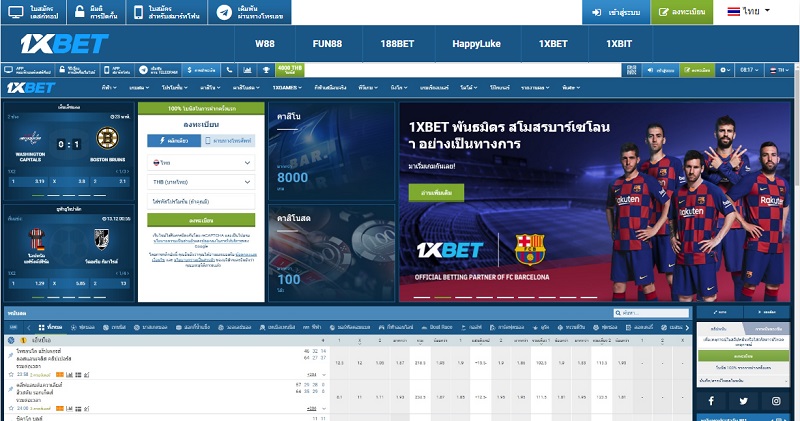The height and width of the screenshot is (421, 800).
Task: Open the live casino 100 promo tile
Action: pos(332,253)
